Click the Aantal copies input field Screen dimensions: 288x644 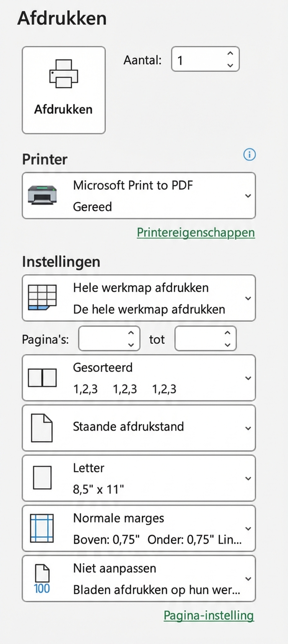(197, 60)
